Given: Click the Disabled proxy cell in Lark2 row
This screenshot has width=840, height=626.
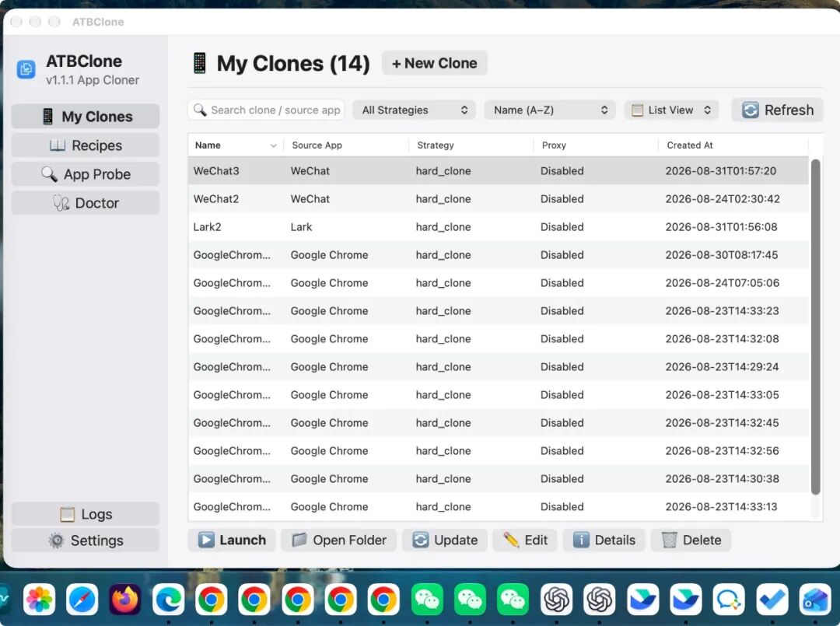Looking at the screenshot, I should click(x=562, y=226).
